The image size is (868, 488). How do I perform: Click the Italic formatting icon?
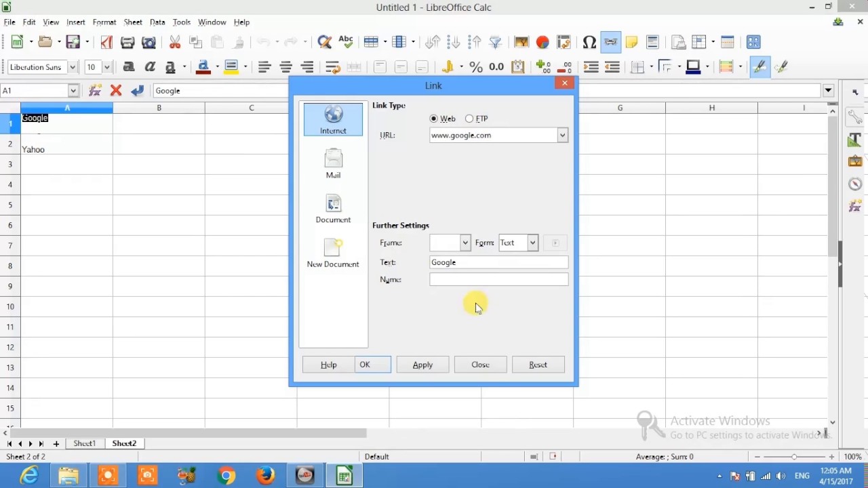click(x=150, y=67)
